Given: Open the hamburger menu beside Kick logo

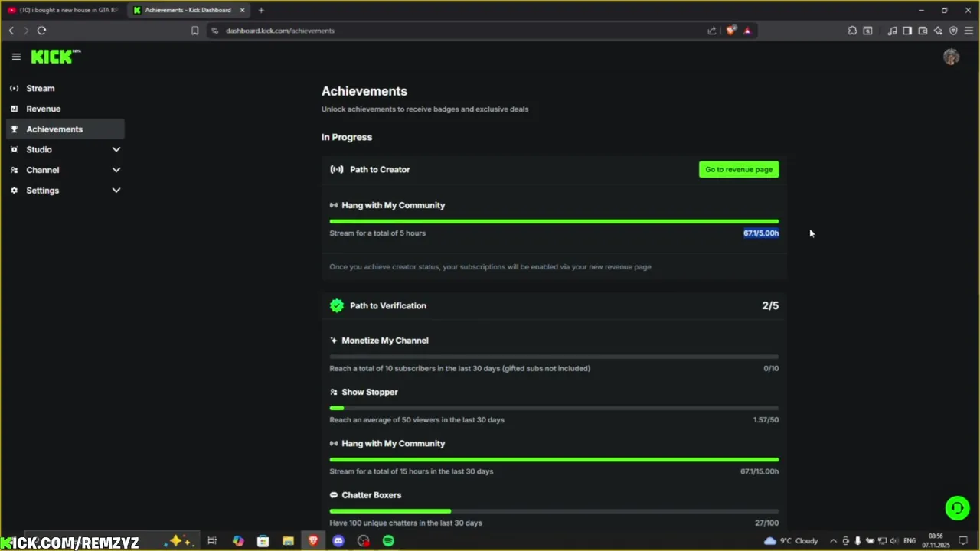Looking at the screenshot, I should (x=16, y=57).
